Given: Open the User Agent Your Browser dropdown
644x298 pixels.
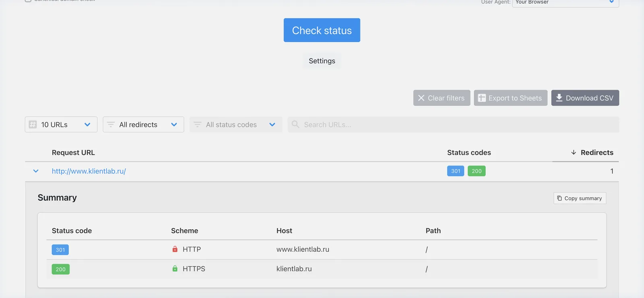Looking at the screenshot, I should [x=566, y=2].
